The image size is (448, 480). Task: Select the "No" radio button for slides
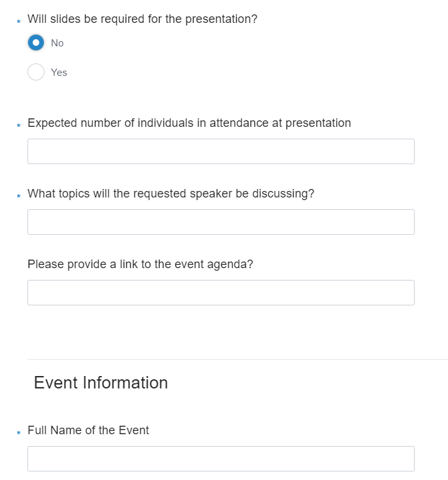(x=36, y=43)
